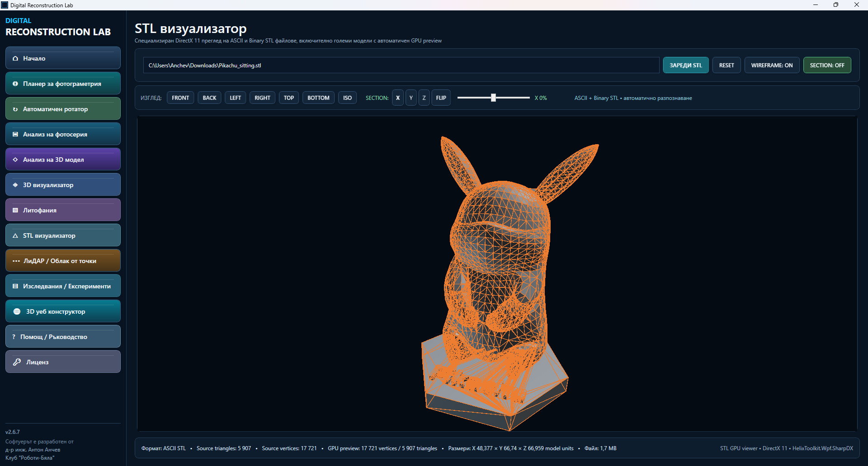Click the section position slider thumb

tap(493, 98)
